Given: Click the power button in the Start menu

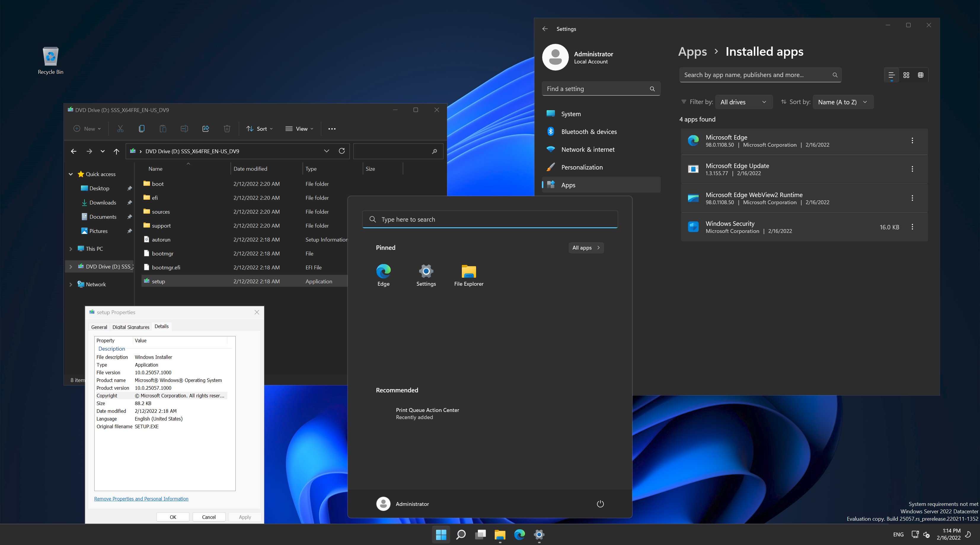Looking at the screenshot, I should click(x=600, y=504).
